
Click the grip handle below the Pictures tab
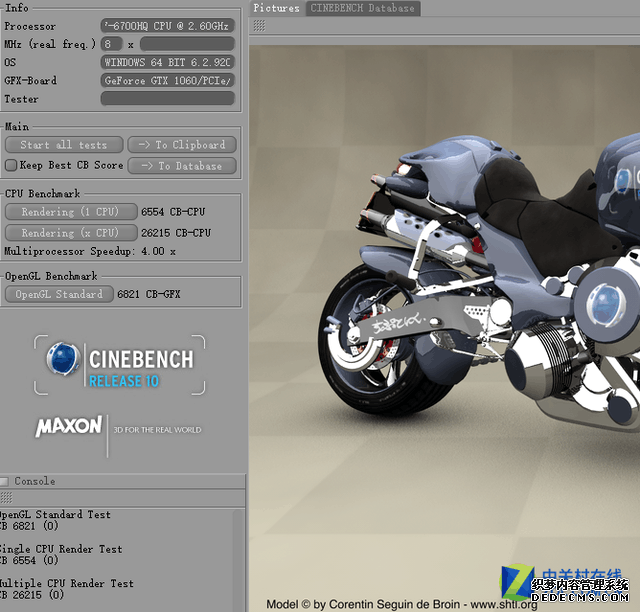pyautogui.click(x=259, y=26)
